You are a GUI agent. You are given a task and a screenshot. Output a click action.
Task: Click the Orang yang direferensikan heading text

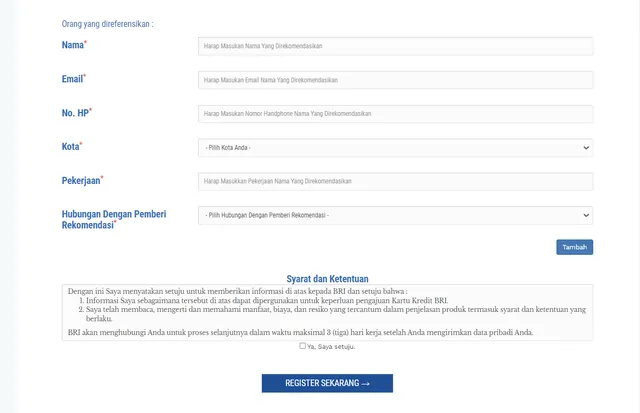(108, 23)
